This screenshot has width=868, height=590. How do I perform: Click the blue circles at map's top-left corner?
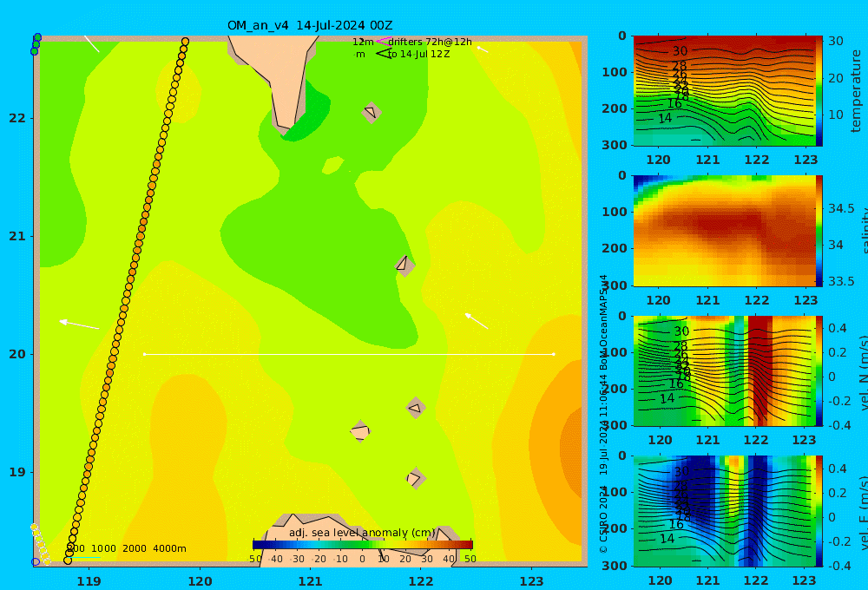click(36, 44)
